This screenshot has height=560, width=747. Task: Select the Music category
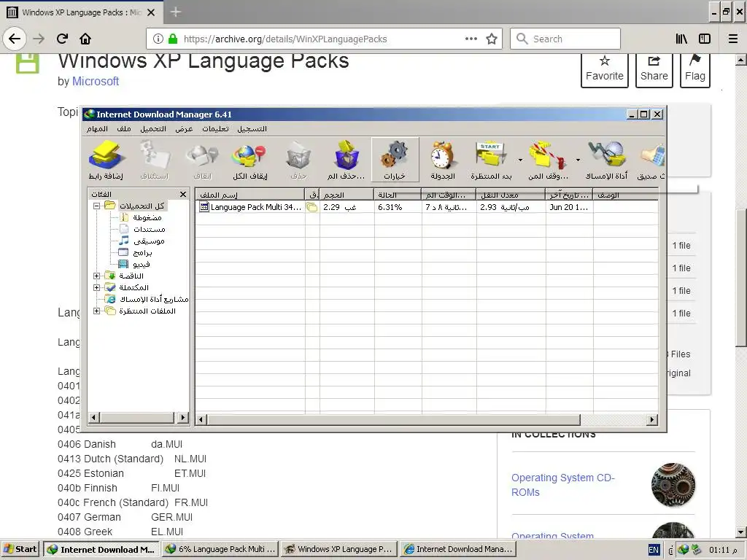coord(142,241)
